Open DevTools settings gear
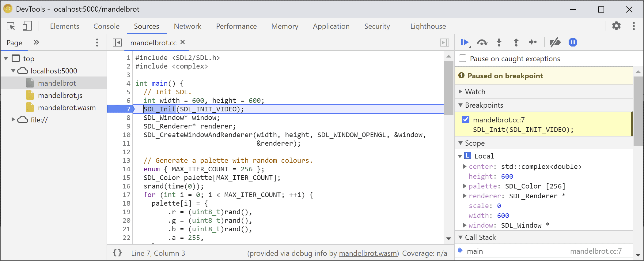The image size is (644, 261). coord(616,26)
